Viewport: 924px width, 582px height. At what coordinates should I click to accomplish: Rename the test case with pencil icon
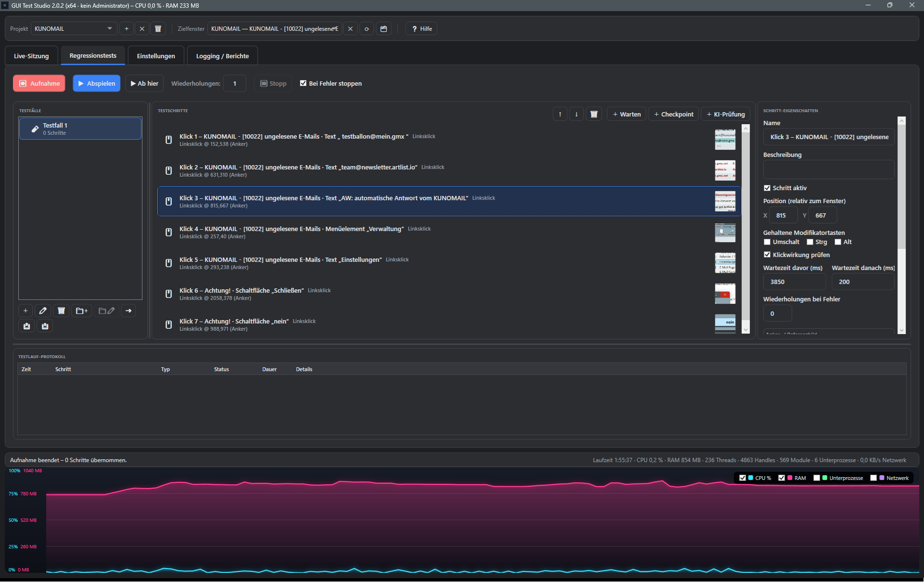point(43,310)
